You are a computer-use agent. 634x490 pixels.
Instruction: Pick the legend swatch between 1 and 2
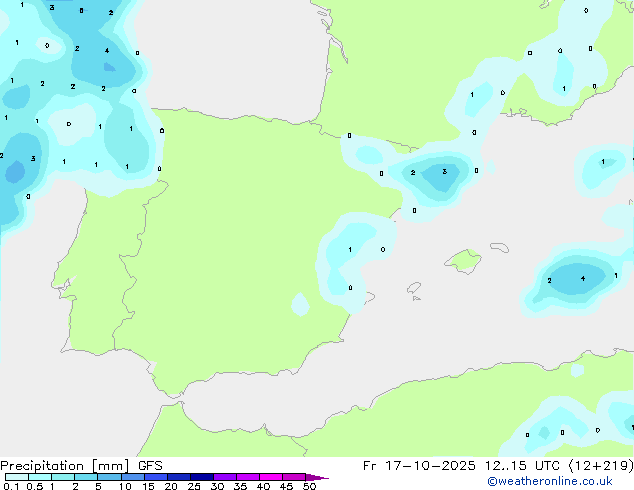pyautogui.click(x=63, y=477)
